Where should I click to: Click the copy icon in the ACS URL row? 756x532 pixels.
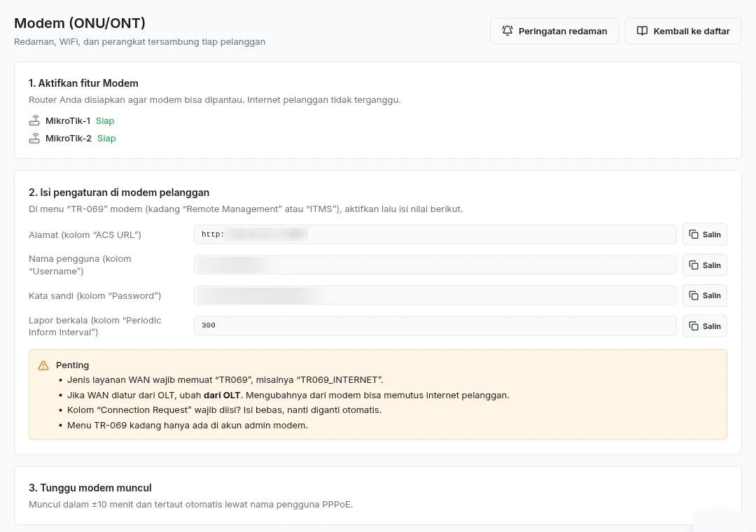click(694, 234)
